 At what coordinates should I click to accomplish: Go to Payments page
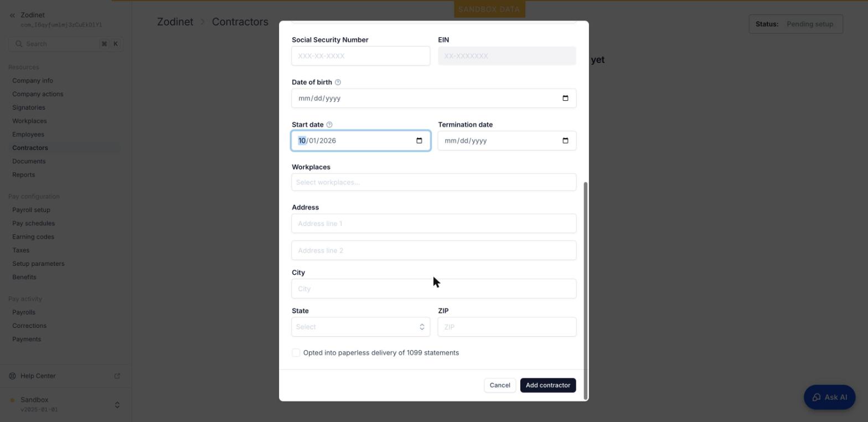27,339
